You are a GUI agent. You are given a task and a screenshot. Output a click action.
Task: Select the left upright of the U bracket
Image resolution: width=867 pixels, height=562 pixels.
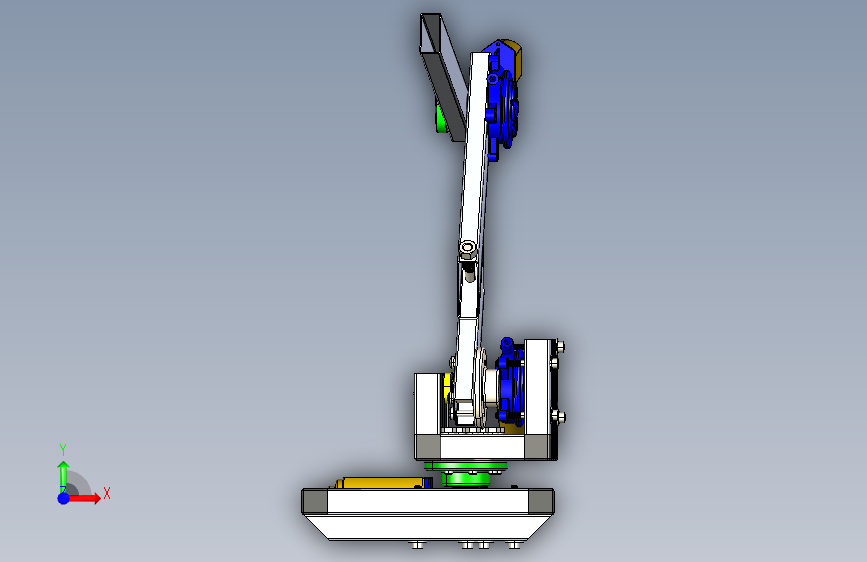point(428,404)
